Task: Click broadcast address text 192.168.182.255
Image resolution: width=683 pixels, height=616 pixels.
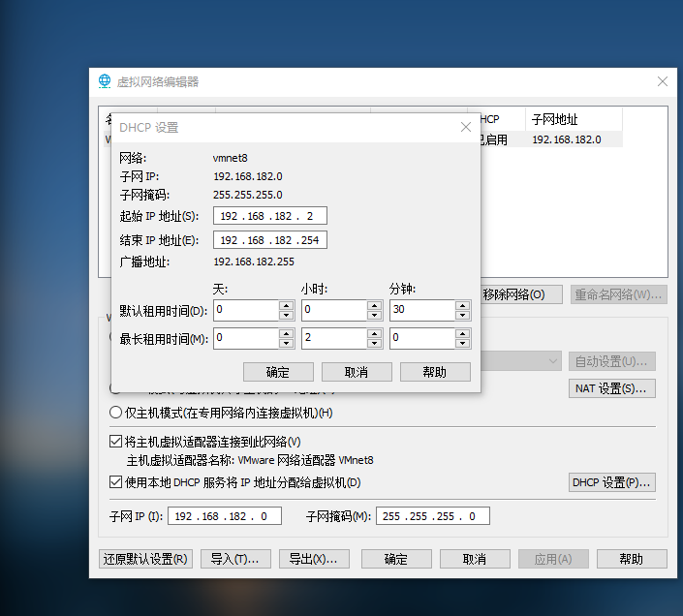Action: [254, 262]
